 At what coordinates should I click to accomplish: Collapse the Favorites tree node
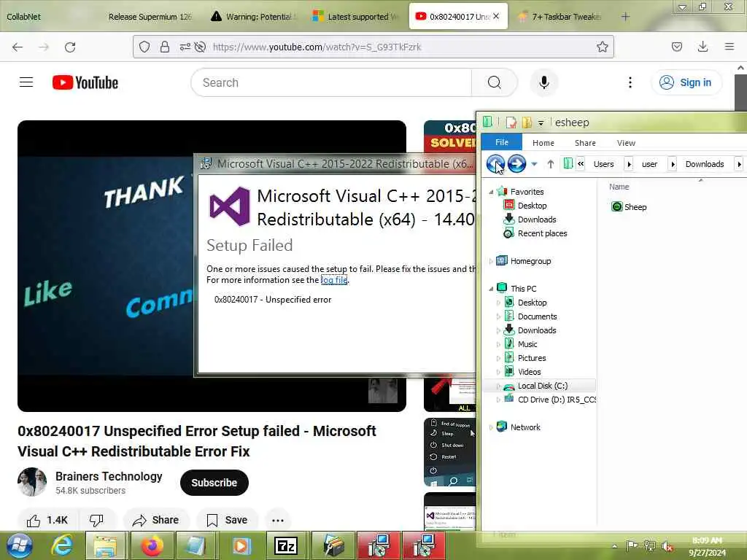[x=491, y=192]
